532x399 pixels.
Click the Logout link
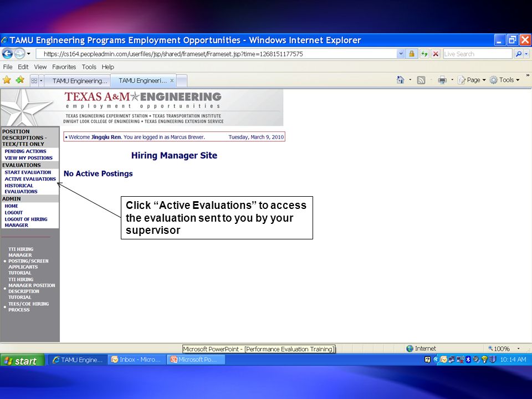(x=13, y=213)
